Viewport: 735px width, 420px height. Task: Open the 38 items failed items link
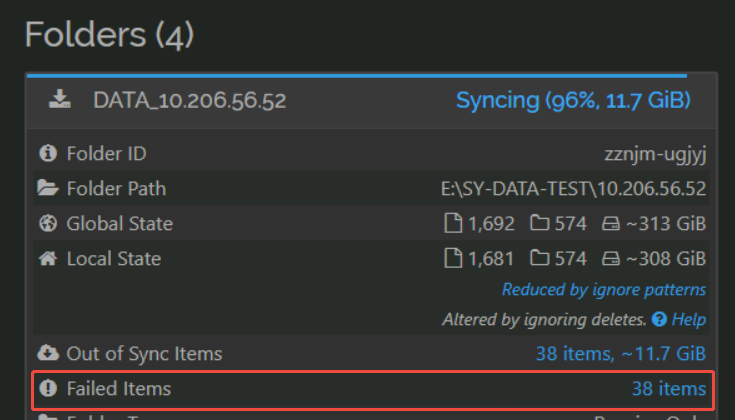[x=669, y=389]
